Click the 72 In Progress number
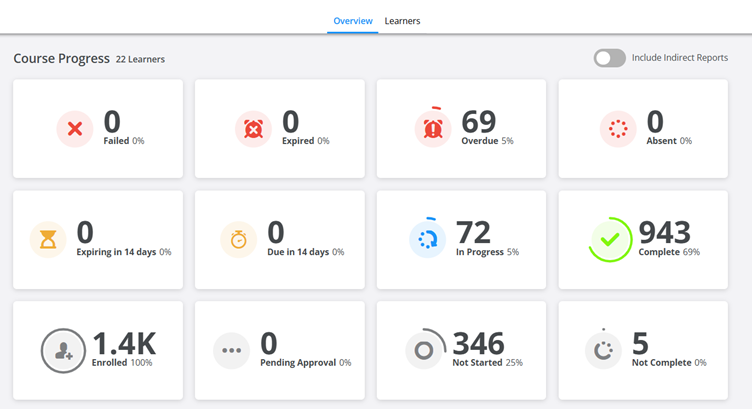Screen dimensions: 752x409 coord(473,232)
